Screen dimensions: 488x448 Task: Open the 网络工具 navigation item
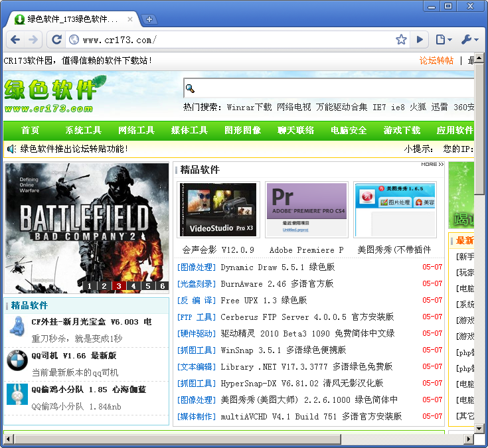(x=136, y=130)
